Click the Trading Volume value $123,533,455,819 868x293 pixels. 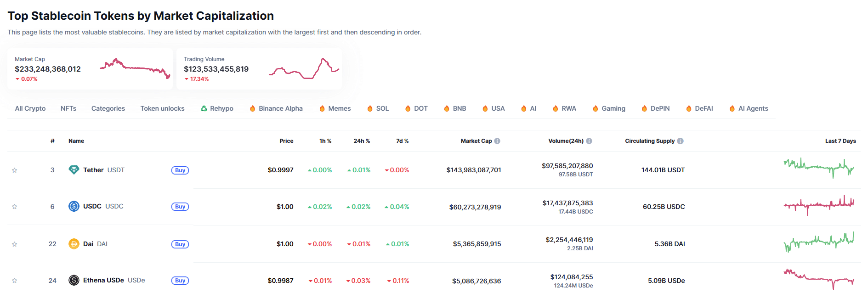[x=216, y=69]
